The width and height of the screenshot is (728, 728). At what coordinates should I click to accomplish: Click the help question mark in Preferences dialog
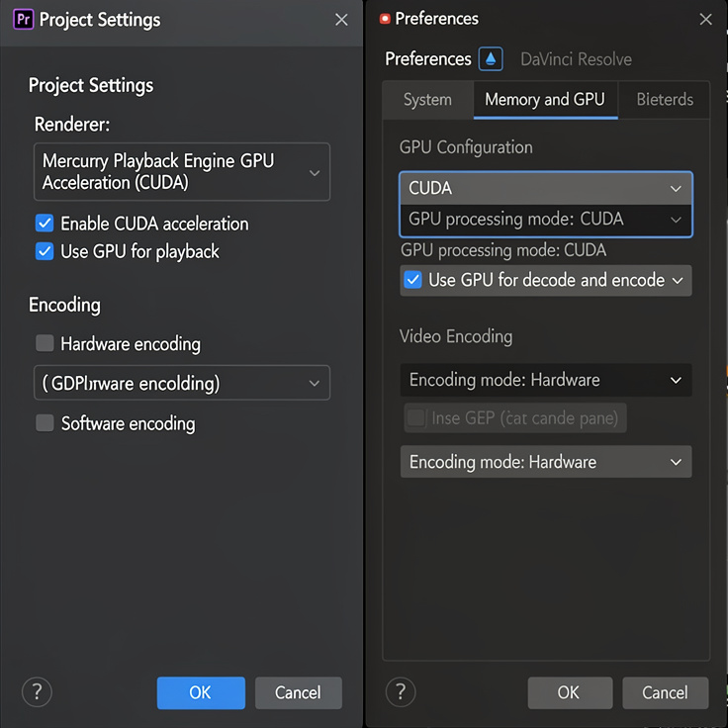(x=401, y=691)
